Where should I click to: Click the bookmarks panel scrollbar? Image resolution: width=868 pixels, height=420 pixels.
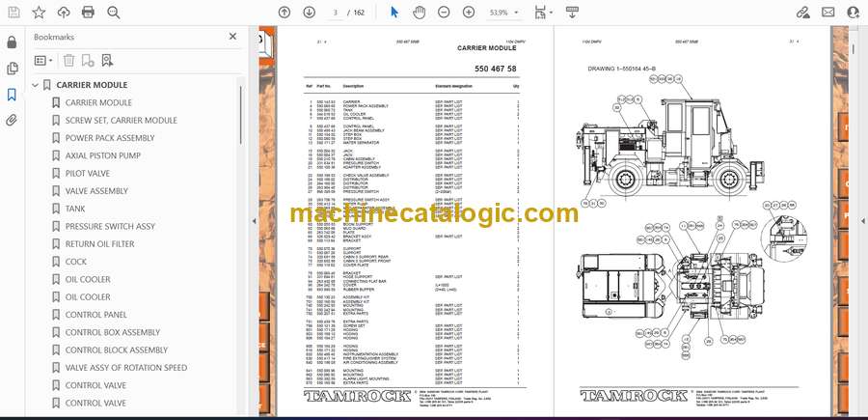click(x=241, y=114)
